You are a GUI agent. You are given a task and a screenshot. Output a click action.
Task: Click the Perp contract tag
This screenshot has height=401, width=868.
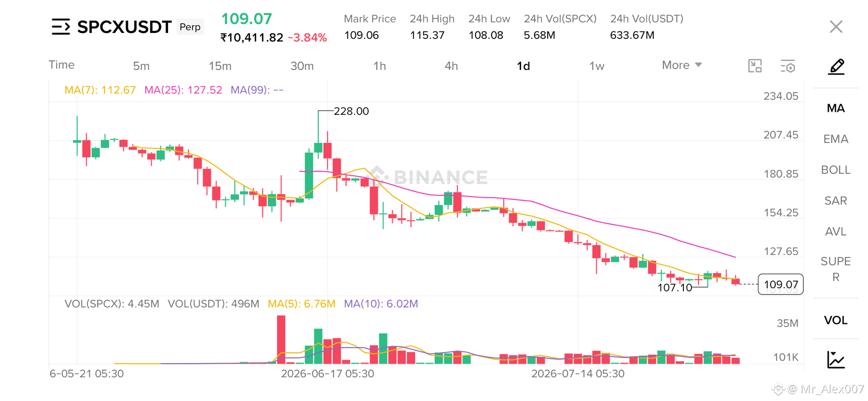coord(190,27)
